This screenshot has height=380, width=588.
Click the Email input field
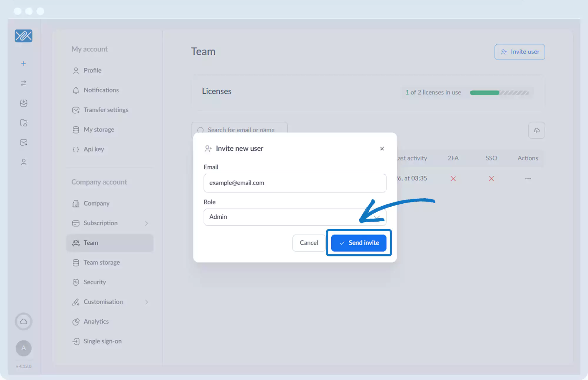(295, 183)
